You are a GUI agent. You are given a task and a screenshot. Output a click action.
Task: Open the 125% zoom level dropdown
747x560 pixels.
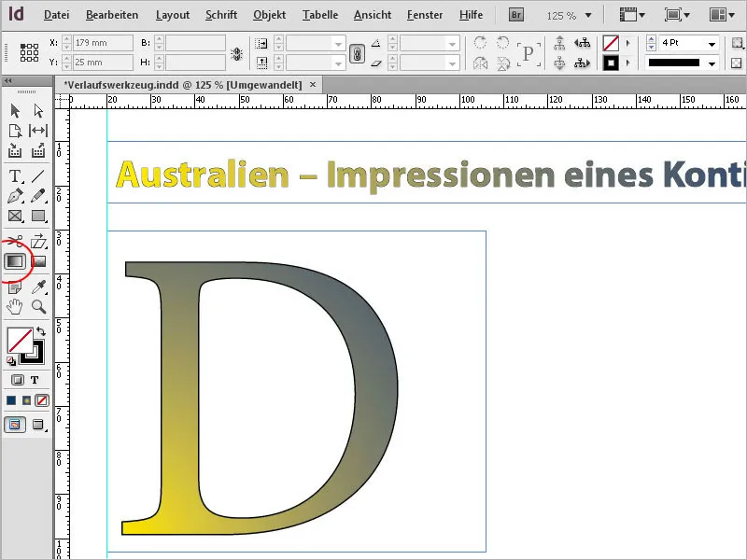tap(588, 15)
